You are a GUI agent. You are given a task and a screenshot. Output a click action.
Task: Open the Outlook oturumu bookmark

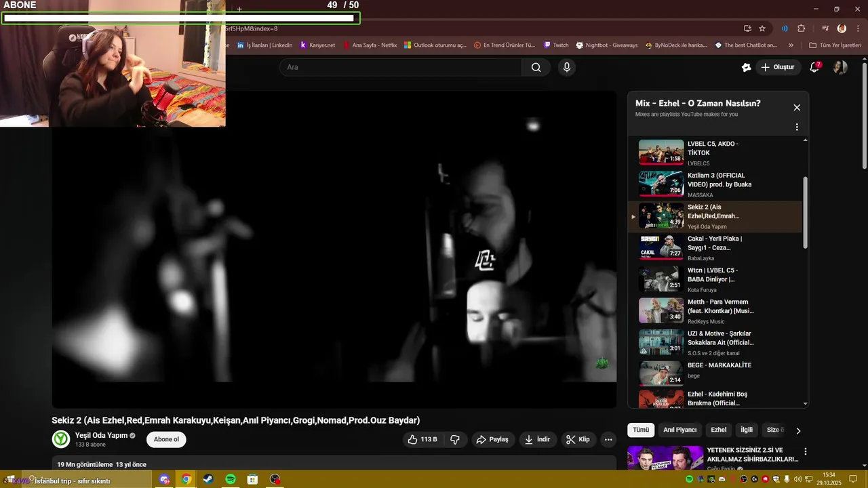435,45
